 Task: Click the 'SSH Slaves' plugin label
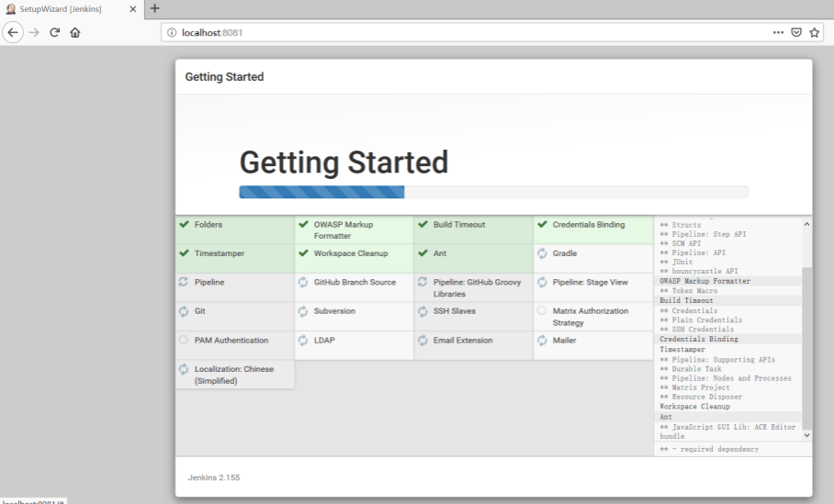(x=455, y=311)
